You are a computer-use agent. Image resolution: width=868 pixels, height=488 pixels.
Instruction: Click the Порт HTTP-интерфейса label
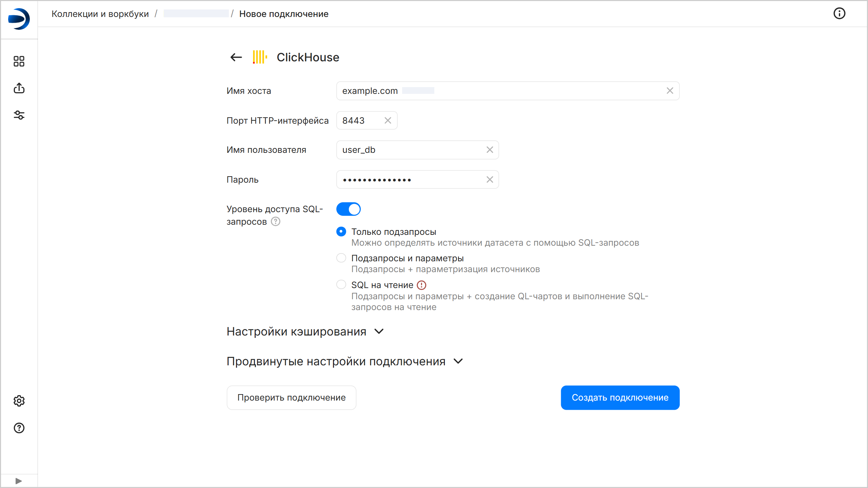click(277, 121)
